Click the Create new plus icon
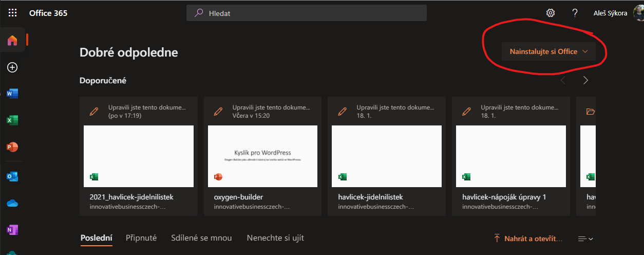 click(x=12, y=67)
